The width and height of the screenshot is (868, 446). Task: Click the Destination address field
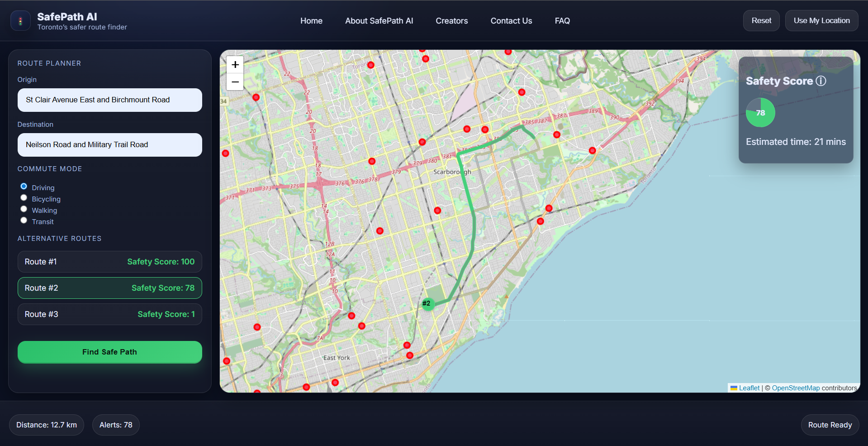point(110,145)
